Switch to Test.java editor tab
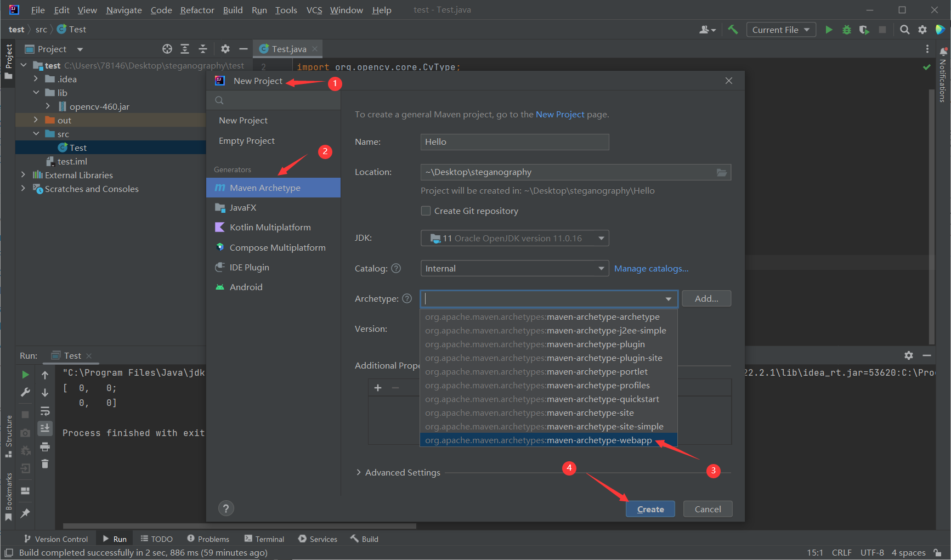Viewport: 951px width, 560px height. 288,49
